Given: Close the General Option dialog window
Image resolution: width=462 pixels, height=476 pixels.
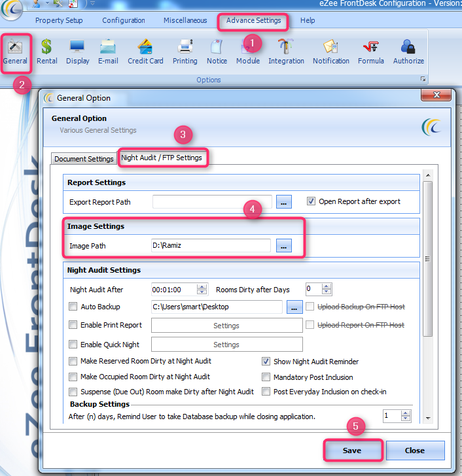Looking at the screenshot, I should click(x=436, y=95).
